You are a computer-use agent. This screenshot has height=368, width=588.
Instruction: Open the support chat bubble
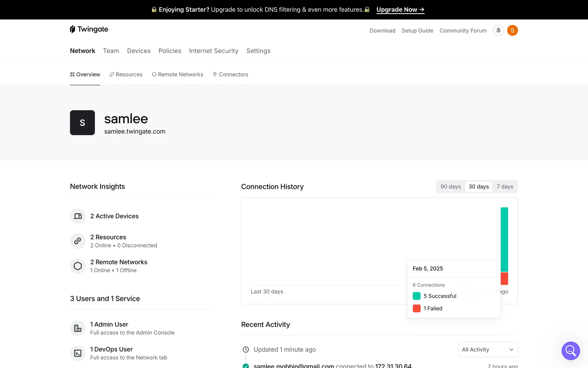click(x=571, y=351)
